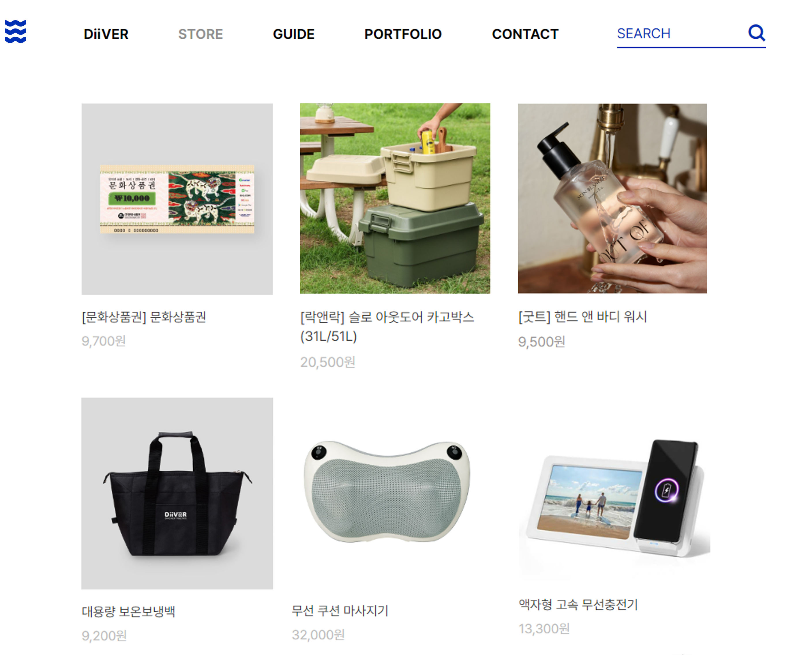
Task: Open the GUIDE menu item
Action: [294, 34]
